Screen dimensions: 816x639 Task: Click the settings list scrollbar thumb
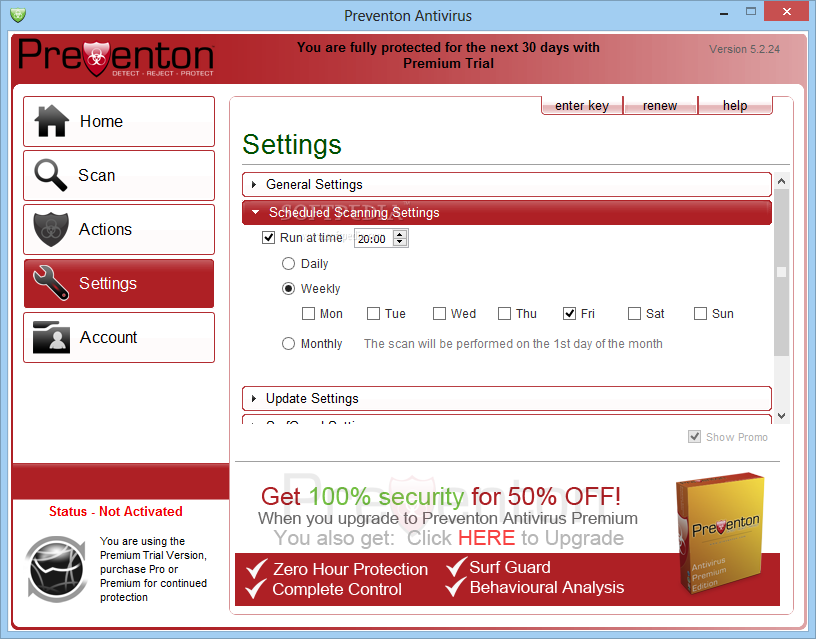click(x=781, y=272)
